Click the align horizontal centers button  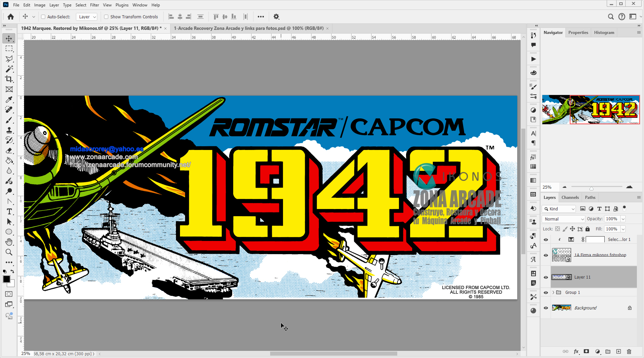pos(180,16)
